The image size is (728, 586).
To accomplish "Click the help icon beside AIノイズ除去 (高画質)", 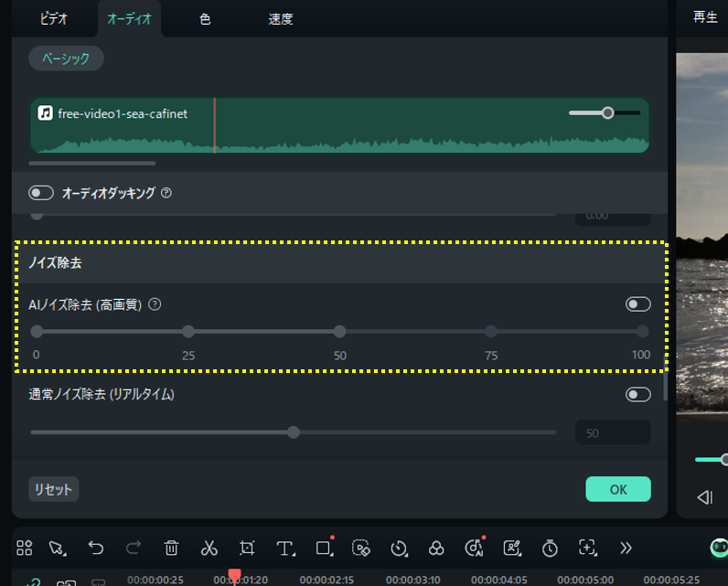I will (155, 304).
